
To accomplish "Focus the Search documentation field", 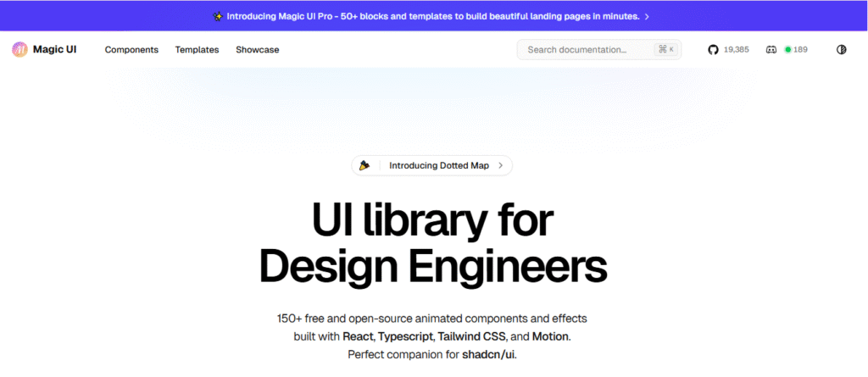I will [599, 49].
